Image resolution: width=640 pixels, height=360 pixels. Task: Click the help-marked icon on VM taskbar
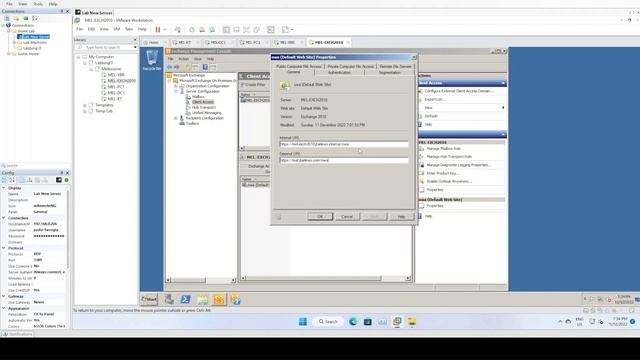click(236, 300)
